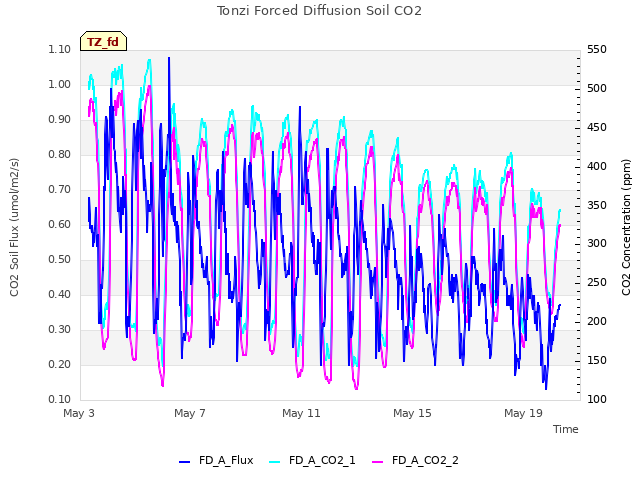This screenshot has width=640, height=480.
Task: Click the 200 right axis value
Action: [x=597, y=322]
